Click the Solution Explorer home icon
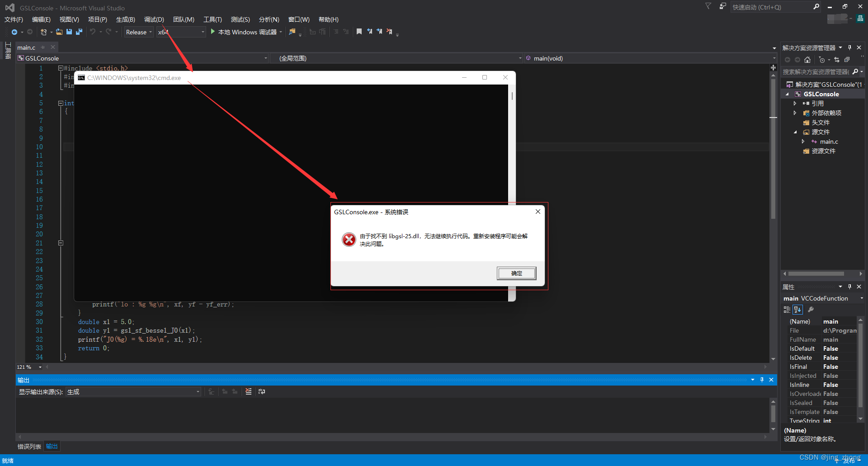This screenshot has width=868, height=466. coord(807,60)
